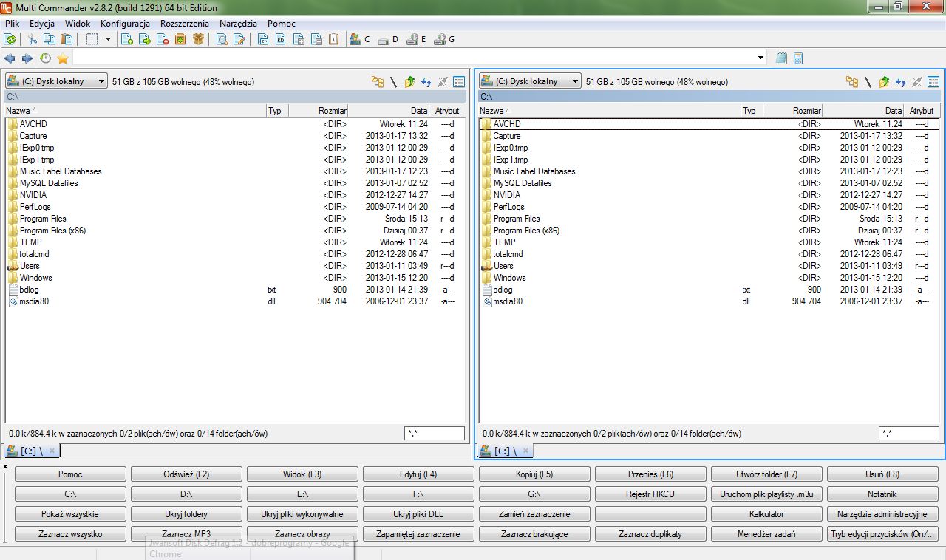Click view mode icon in left panel
This screenshot has width=946, height=560.
459,82
